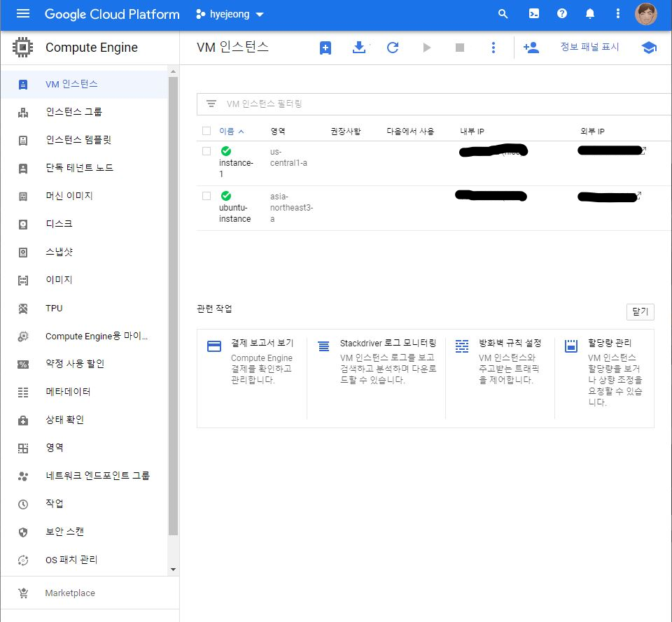
Task: Click the search magnifier icon
Action: [x=503, y=14]
